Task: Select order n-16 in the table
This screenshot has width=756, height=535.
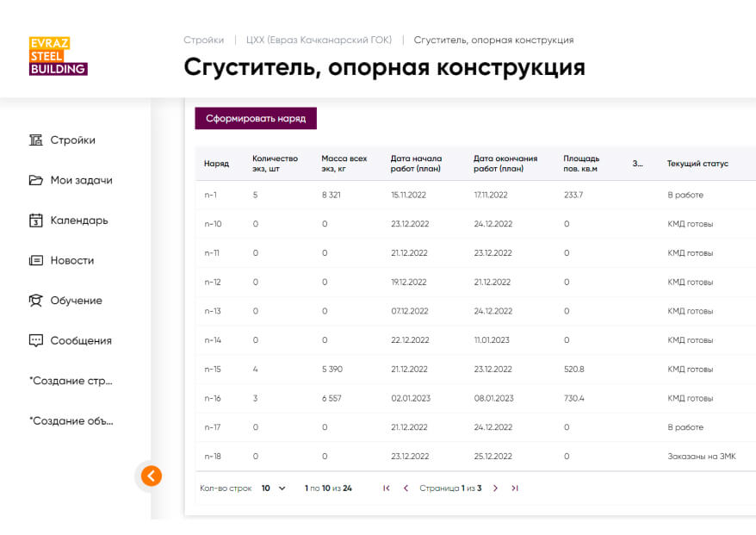Action: 213,399
